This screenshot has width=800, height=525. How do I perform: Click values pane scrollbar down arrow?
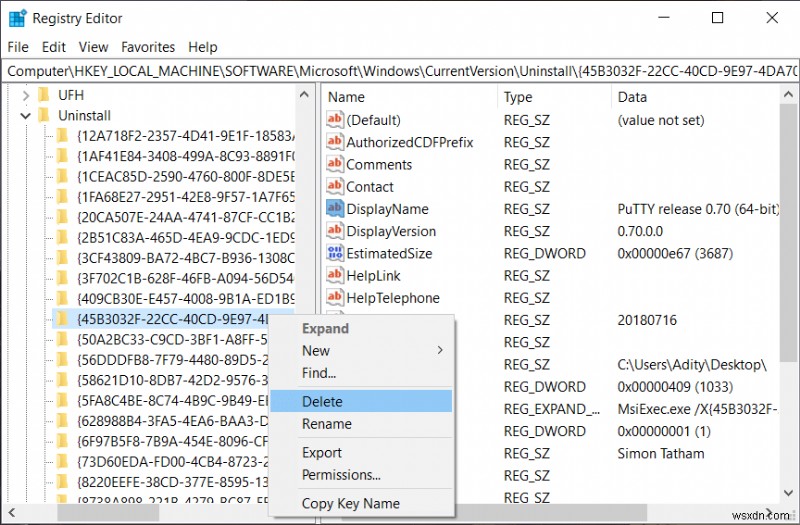click(x=788, y=493)
